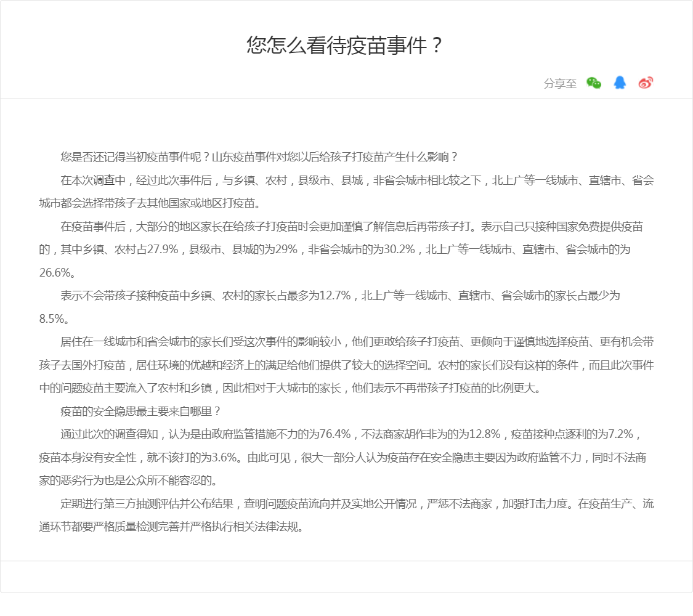Share the article to Weibo
The width and height of the screenshot is (693, 616).
[646, 83]
